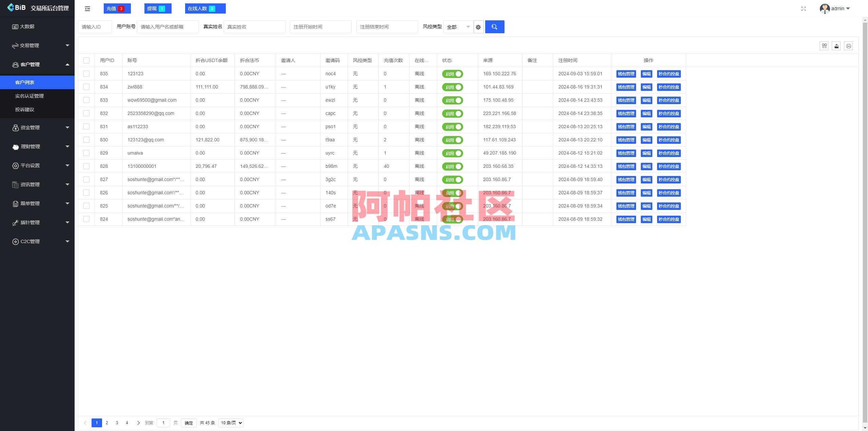Click the print icon above the table
This screenshot has height=431, width=868.
[848, 46]
